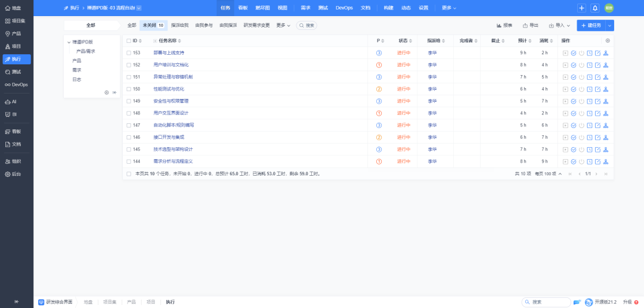Click the finish checkmark icon for task 152
The width and height of the screenshot is (644, 308).
pos(574,65)
